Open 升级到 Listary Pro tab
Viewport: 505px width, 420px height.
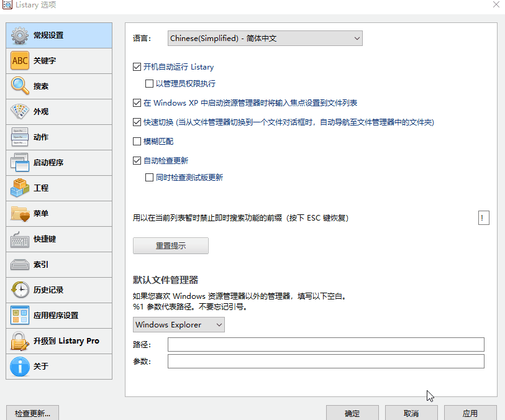pyautogui.click(x=59, y=340)
